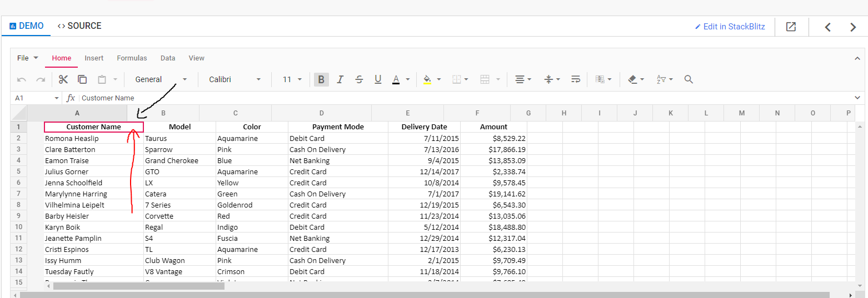This screenshot has width=868, height=298.
Task: Open the SOURCE tab
Action: tap(79, 26)
